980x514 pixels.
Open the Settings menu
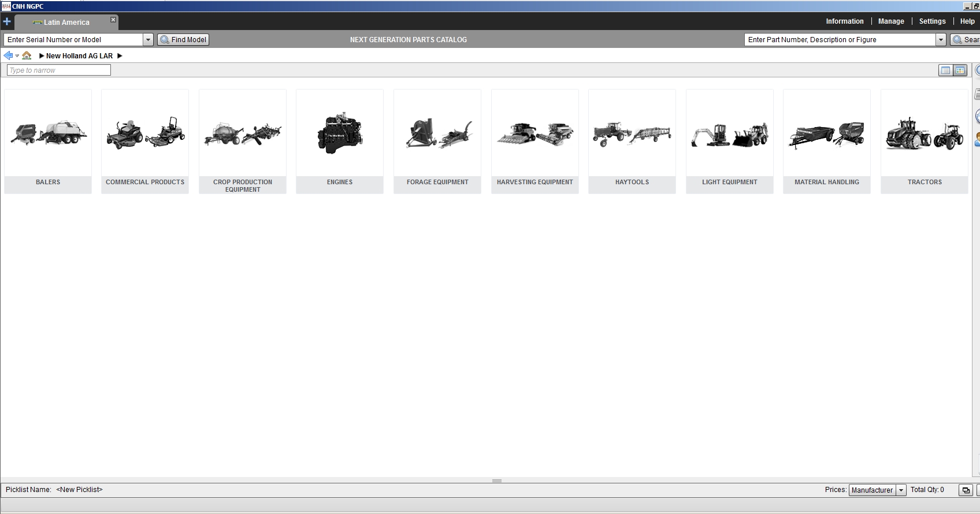tap(933, 21)
